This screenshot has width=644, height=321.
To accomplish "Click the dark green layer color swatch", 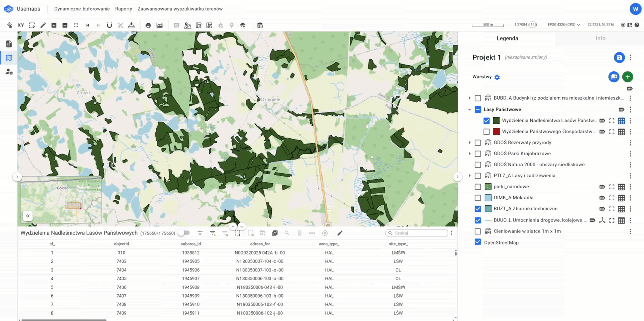I will coord(496,121).
